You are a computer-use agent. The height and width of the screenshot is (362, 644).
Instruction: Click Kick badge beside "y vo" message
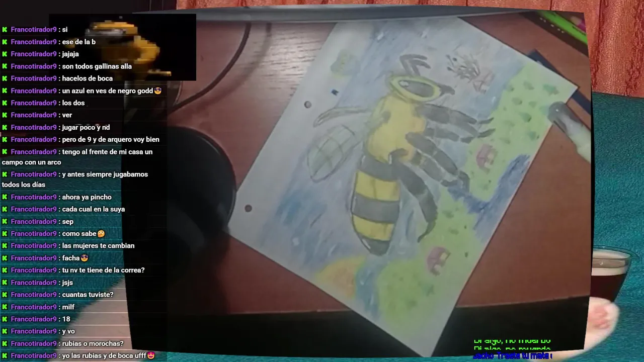[5, 331]
